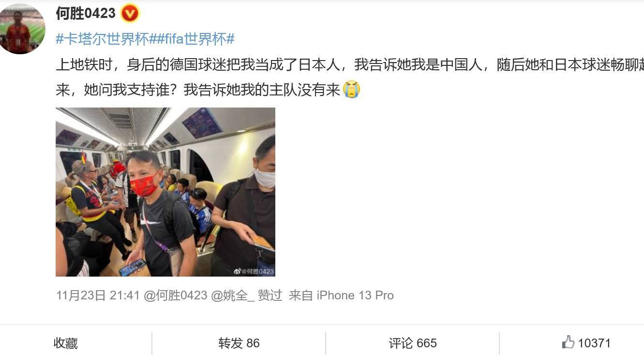
Task: Click the verified V badge icon
Action: click(x=130, y=13)
